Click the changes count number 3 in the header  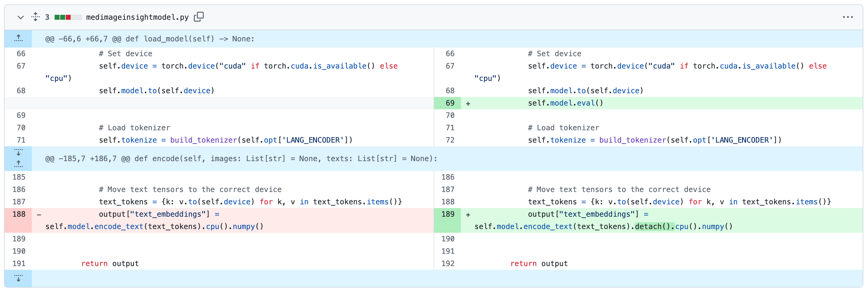(x=47, y=17)
